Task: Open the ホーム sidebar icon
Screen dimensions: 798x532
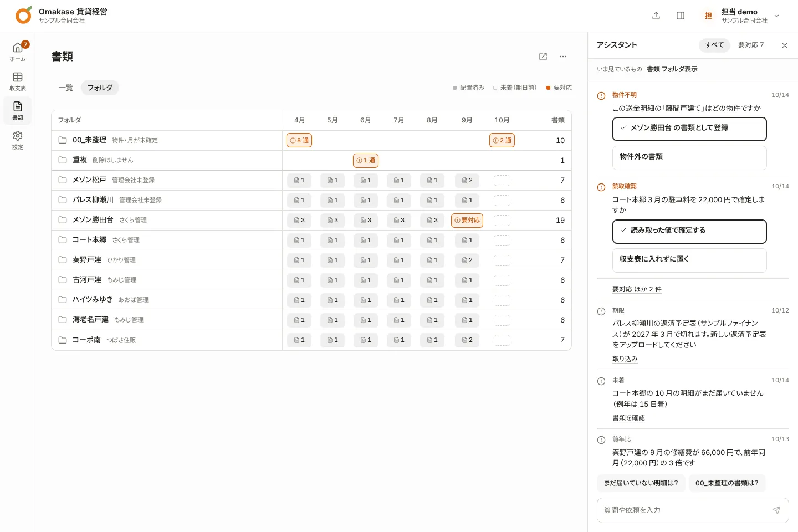Action: 18,52
